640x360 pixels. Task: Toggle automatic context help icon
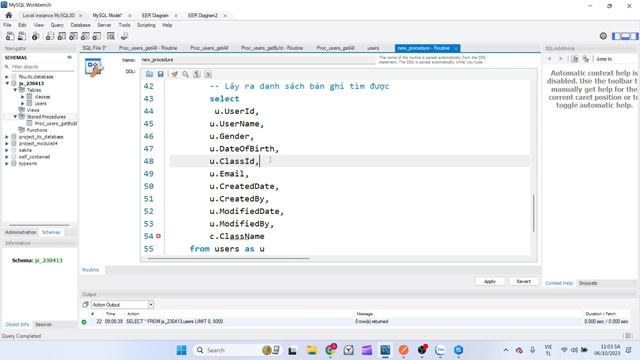586,59
